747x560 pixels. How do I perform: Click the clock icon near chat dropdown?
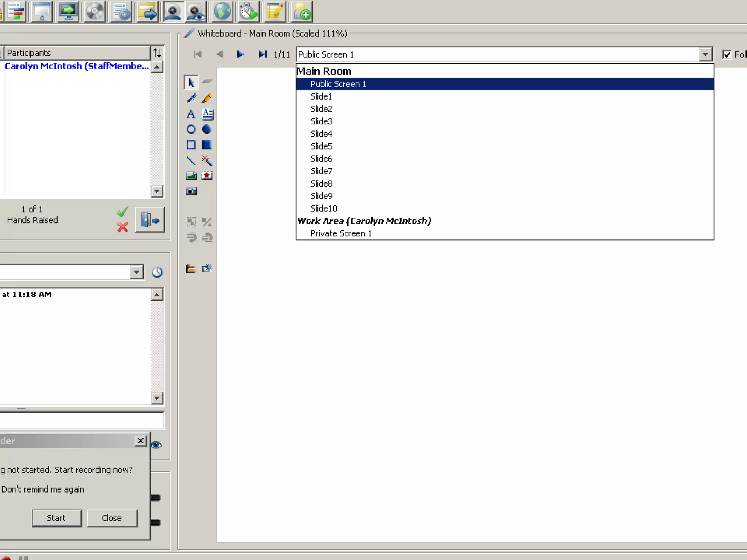[x=157, y=272]
